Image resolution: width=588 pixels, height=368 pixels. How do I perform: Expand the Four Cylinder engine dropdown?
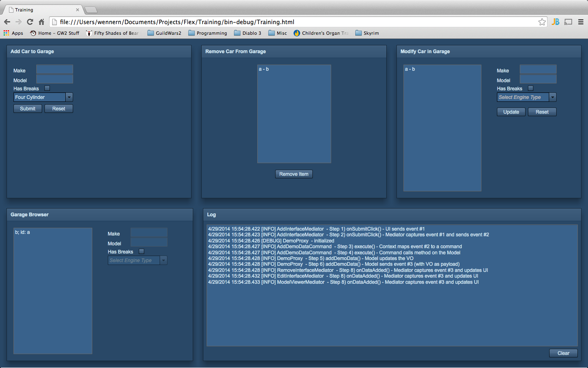tap(69, 97)
